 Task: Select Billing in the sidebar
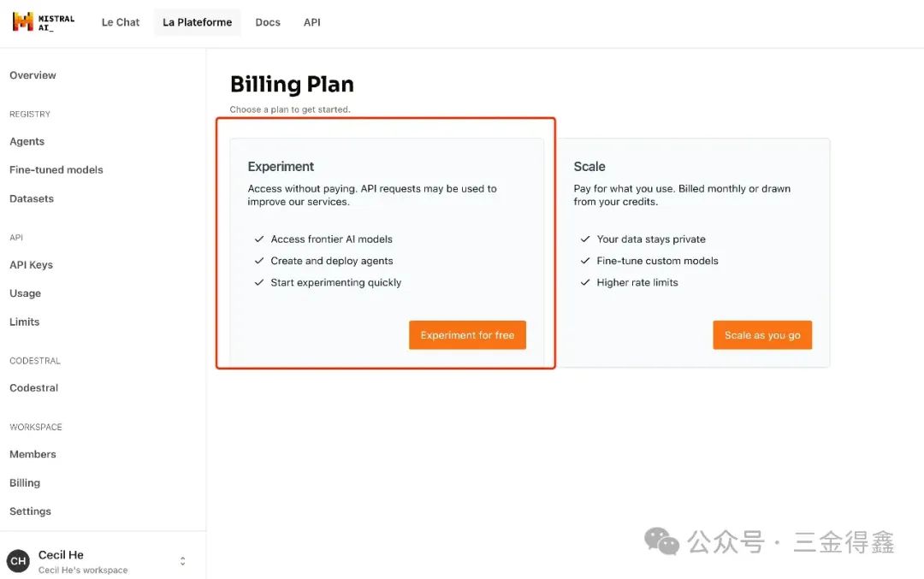(x=25, y=482)
